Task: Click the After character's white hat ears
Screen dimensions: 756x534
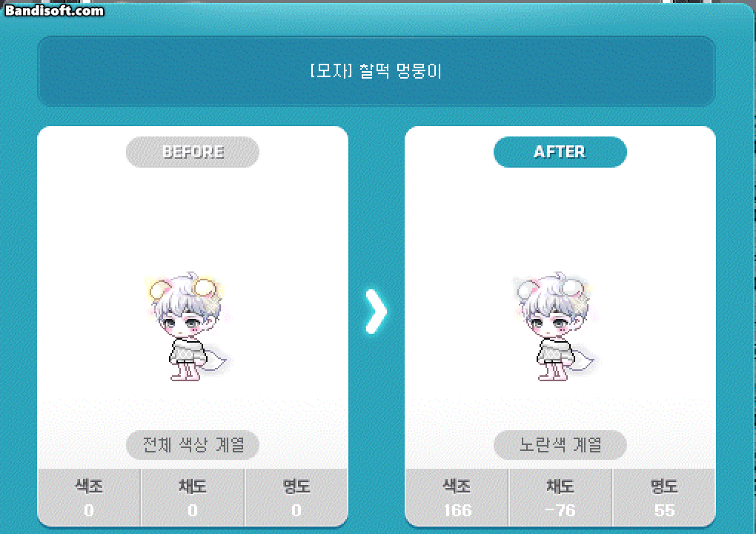Action: point(551,289)
